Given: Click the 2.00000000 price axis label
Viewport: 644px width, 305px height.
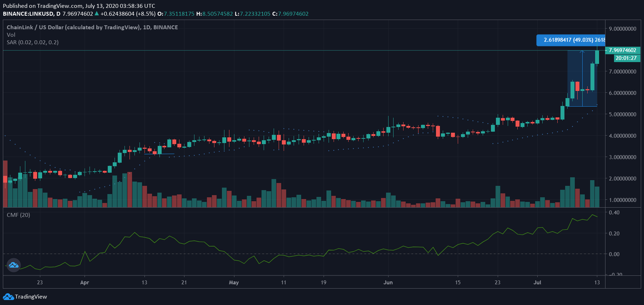Looking at the screenshot, I should pyautogui.click(x=623, y=179).
